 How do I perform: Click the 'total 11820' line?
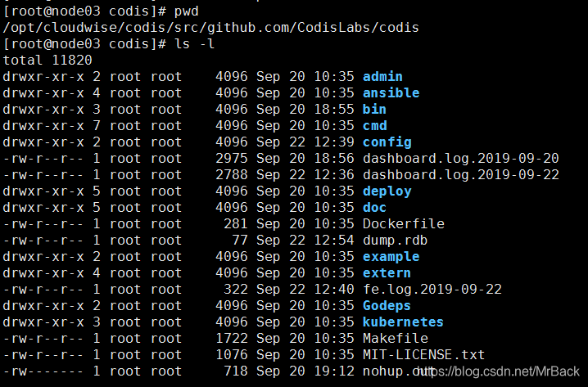point(47,61)
